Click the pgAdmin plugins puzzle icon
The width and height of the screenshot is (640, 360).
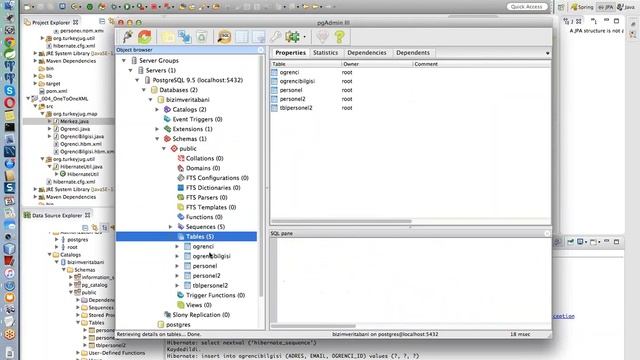pyautogui.click(x=292, y=37)
